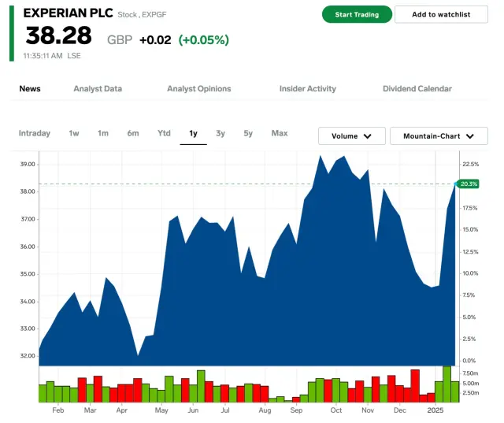Switch chart to 6m range
Screen dimensions: 504x423
tap(133, 133)
